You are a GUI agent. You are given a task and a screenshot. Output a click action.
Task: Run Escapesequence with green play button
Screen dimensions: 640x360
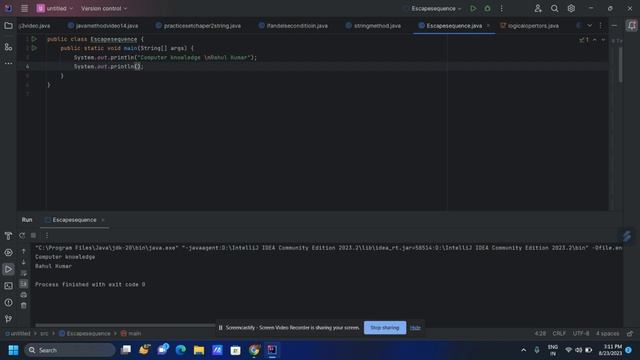coord(473,8)
